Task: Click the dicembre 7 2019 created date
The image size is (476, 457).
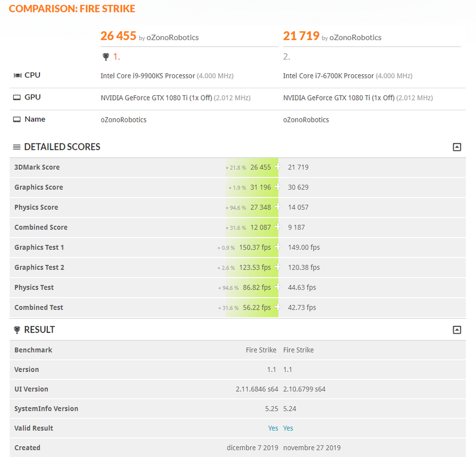Action: 252,448
